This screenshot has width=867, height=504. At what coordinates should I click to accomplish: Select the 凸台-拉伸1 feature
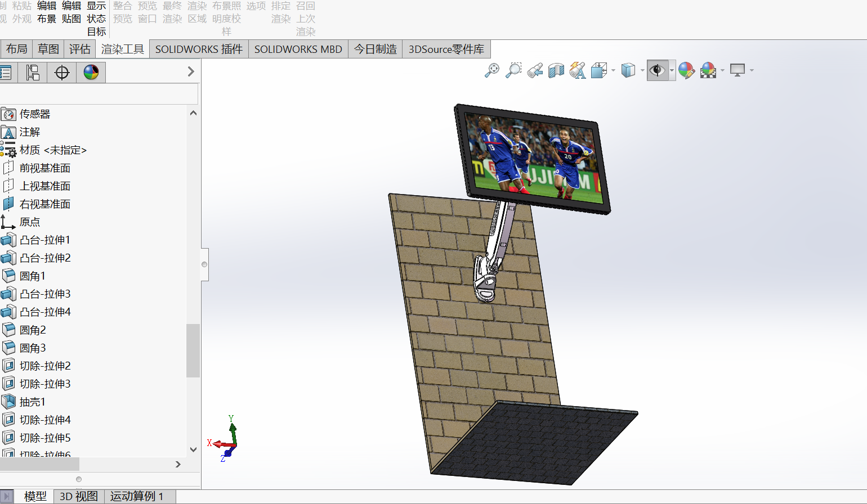click(36, 240)
